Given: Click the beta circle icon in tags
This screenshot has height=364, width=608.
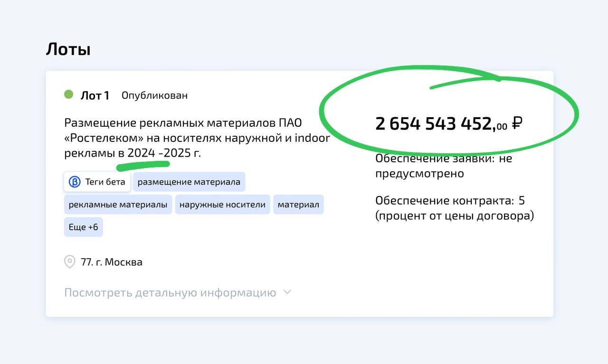Looking at the screenshot, I should click(75, 182).
